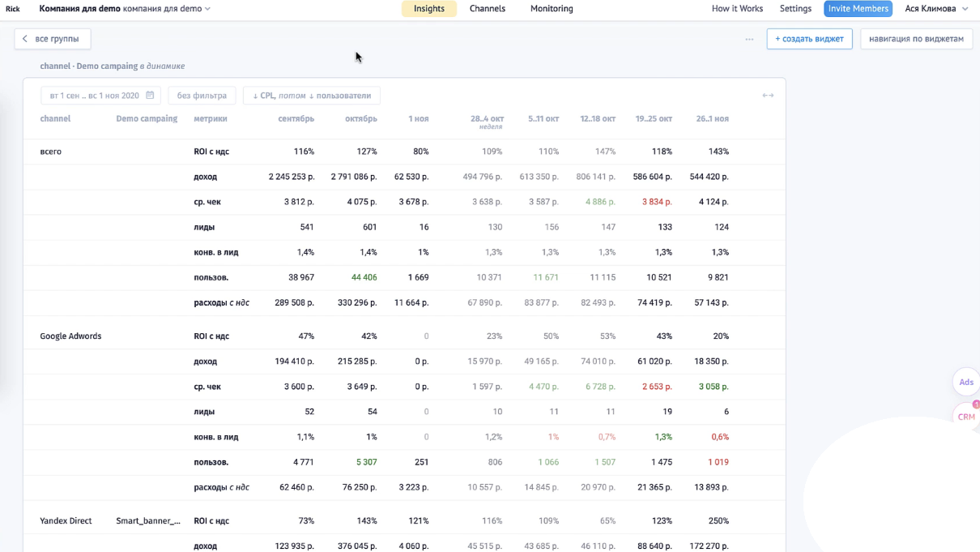
Task: Click the Demo campaing column header
Action: [147, 119]
